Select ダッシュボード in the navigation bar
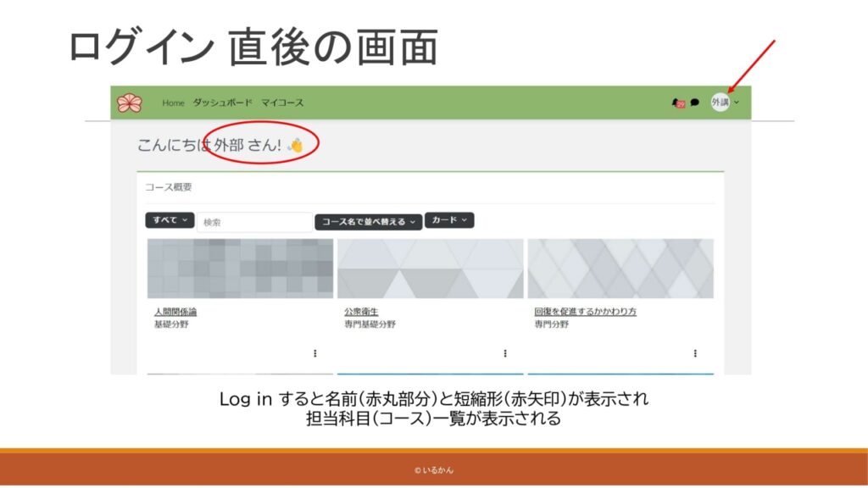The width and height of the screenshot is (868, 488). pos(222,103)
